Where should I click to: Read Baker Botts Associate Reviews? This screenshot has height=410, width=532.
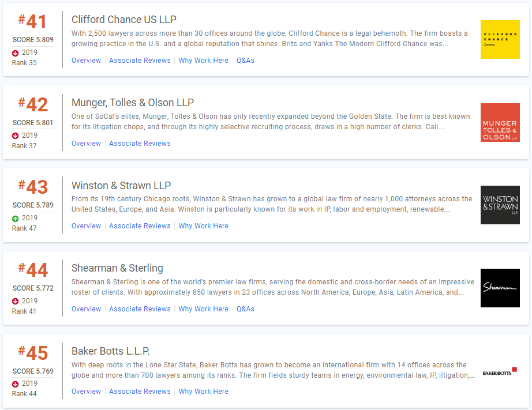(140, 392)
